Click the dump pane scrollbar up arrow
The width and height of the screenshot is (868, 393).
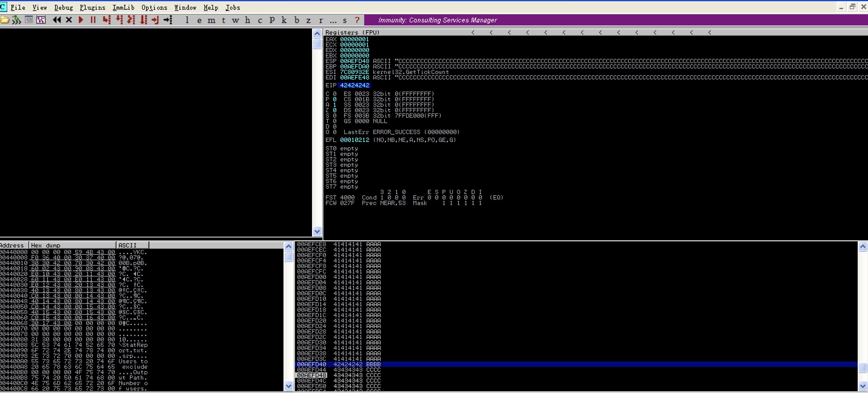click(x=288, y=247)
